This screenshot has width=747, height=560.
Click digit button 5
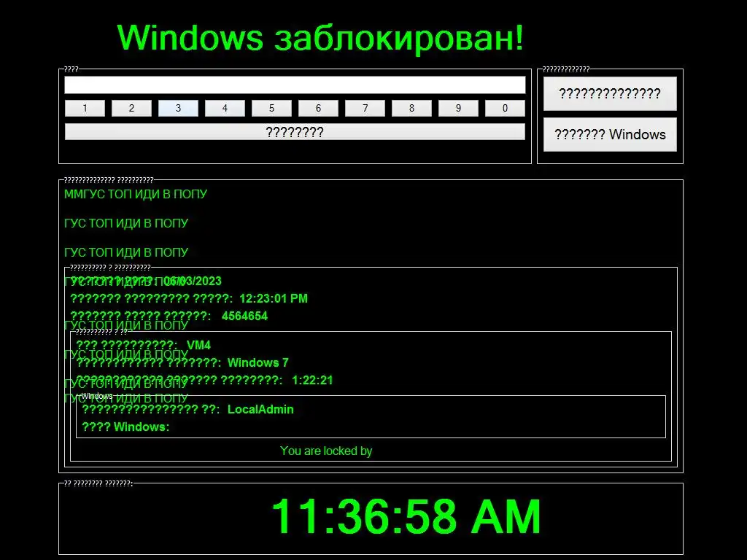coord(271,108)
